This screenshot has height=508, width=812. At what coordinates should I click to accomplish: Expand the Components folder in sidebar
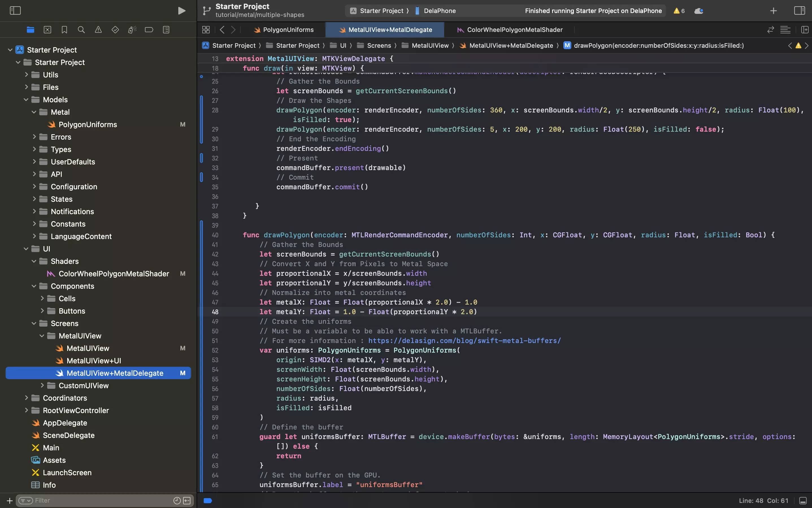click(33, 286)
